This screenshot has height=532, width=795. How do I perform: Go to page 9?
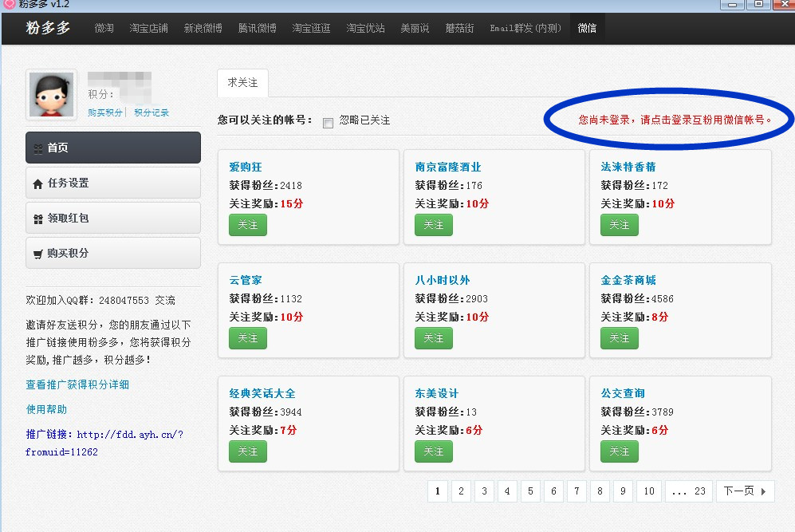pyautogui.click(x=623, y=491)
